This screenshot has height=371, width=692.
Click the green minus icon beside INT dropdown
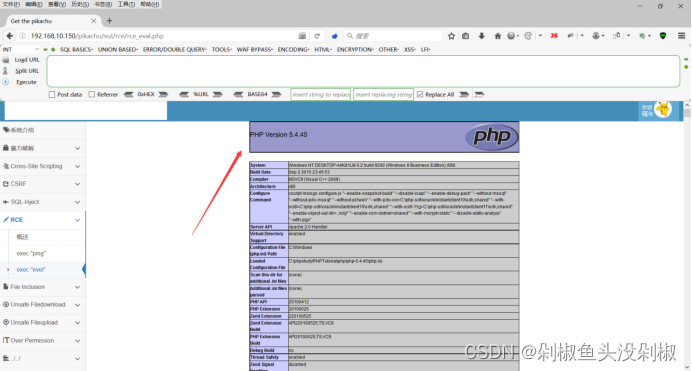pyautogui.click(x=45, y=49)
